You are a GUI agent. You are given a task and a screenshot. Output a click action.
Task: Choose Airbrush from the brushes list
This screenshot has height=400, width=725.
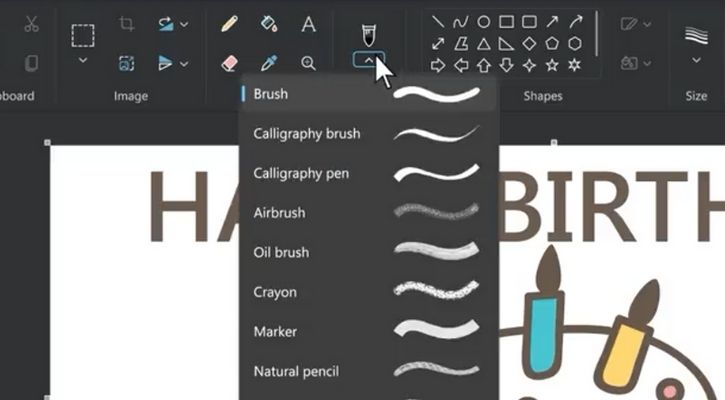click(369, 213)
